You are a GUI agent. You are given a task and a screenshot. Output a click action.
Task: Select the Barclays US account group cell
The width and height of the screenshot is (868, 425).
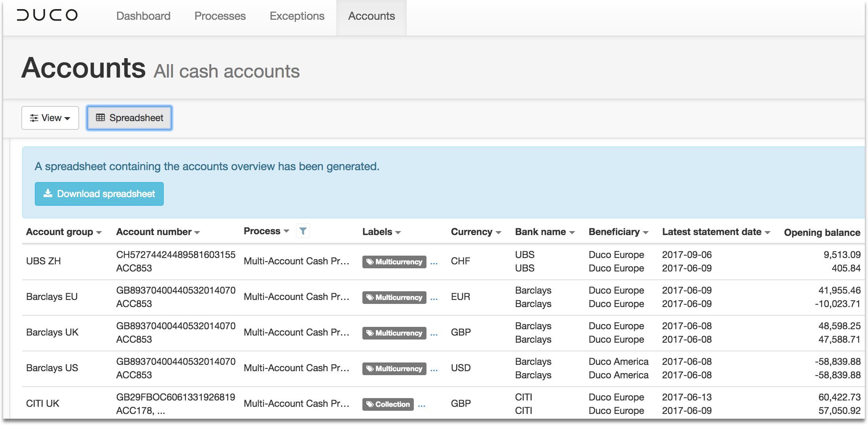tap(52, 368)
